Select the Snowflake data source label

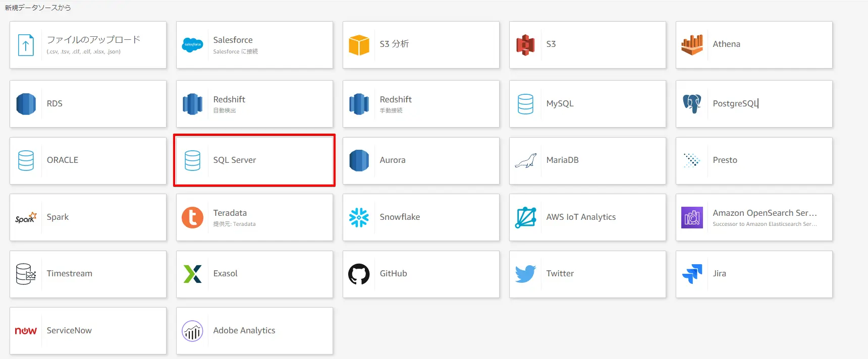400,217
